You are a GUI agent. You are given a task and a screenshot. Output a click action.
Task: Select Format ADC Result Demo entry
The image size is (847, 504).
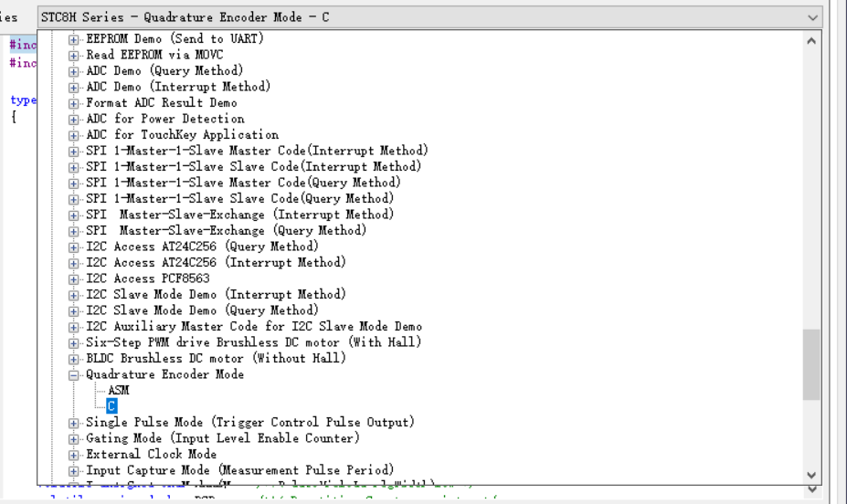(x=161, y=102)
